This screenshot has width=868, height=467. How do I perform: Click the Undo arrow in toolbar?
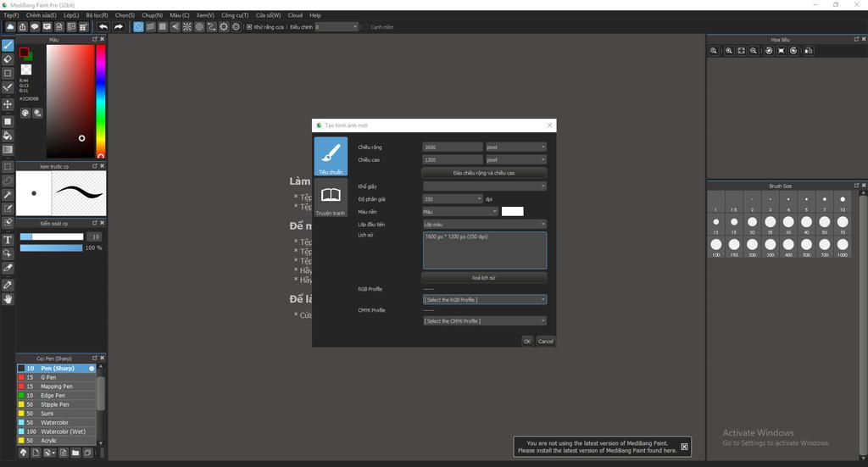tap(103, 26)
